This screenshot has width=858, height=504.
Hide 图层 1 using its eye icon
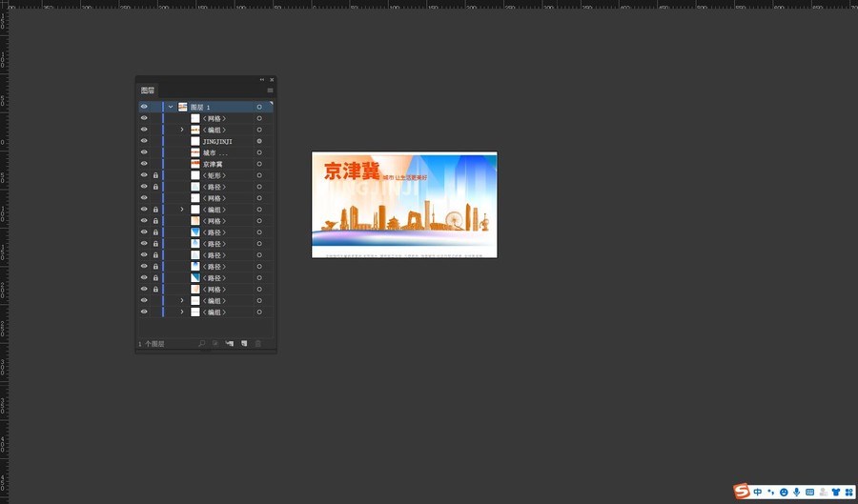(x=144, y=107)
